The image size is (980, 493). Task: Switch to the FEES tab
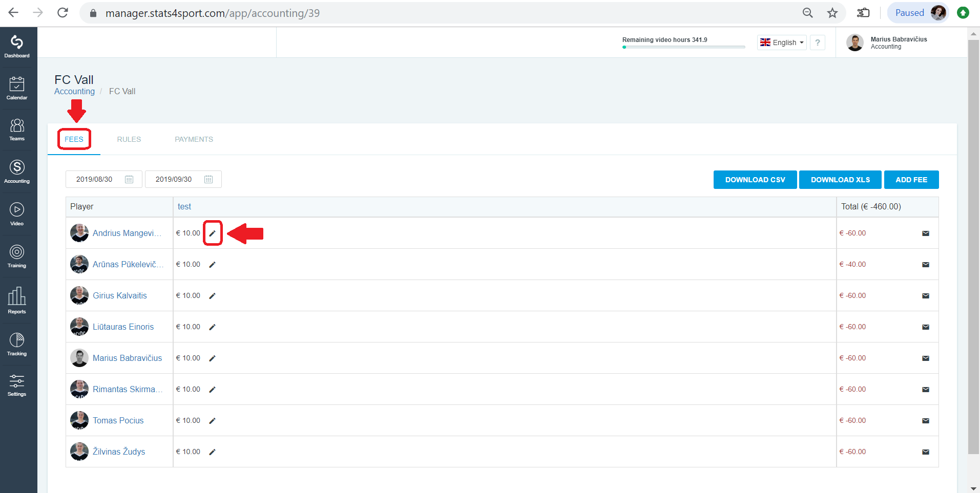(74, 139)
